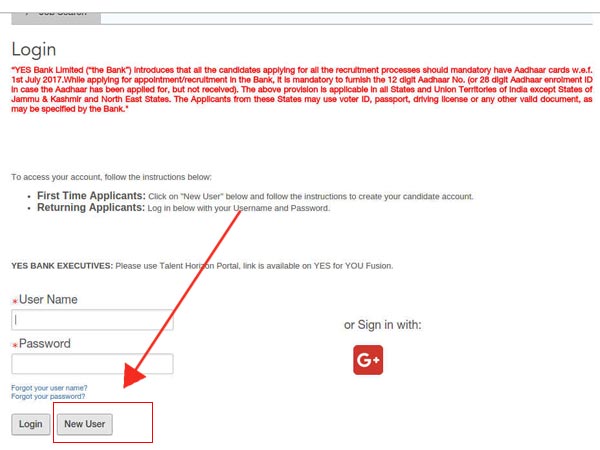Click the 'or Sign in with:' text
This screenshot has height=450, width=600.
tap(382, 325)
